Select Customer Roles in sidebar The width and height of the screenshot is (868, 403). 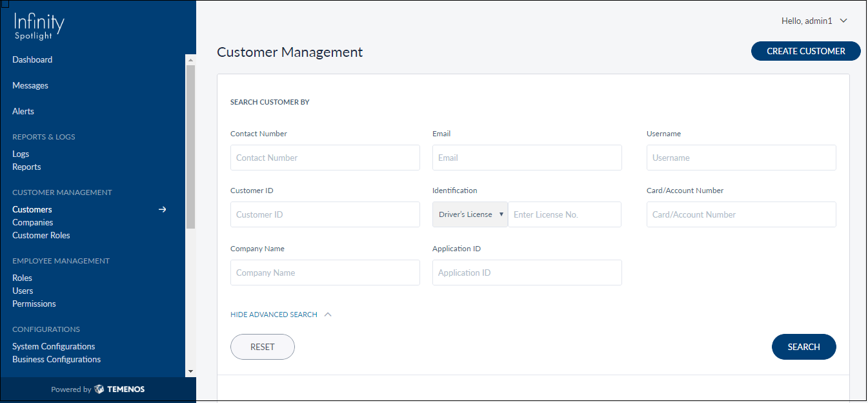coord(41,235)
